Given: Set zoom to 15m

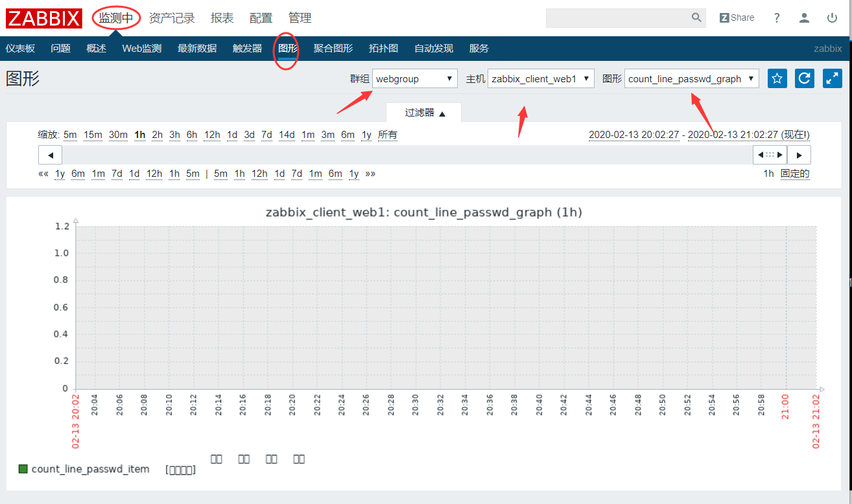Looking at the screenshot, I should pos(93,135).
